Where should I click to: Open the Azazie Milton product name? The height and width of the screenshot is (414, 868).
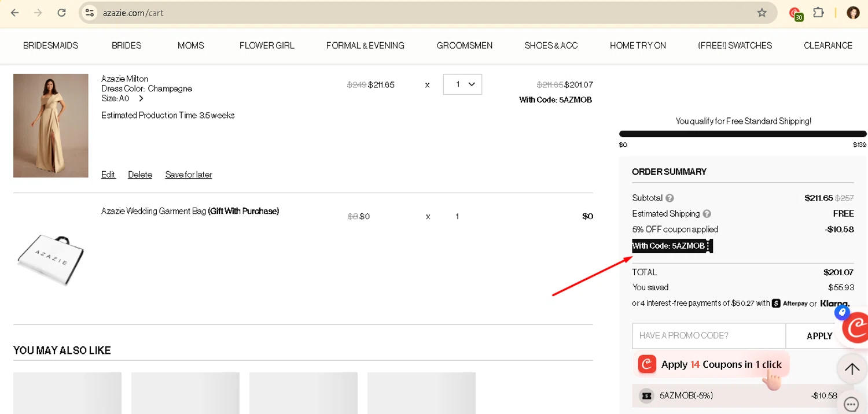(x=124, y=79)
